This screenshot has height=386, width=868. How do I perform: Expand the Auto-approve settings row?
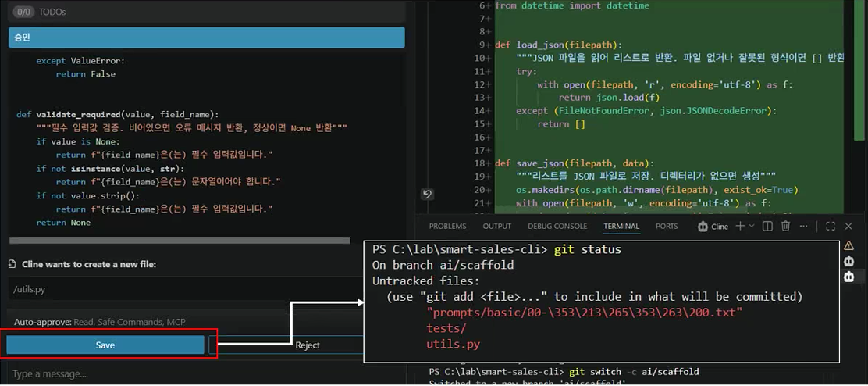(183, 322)
